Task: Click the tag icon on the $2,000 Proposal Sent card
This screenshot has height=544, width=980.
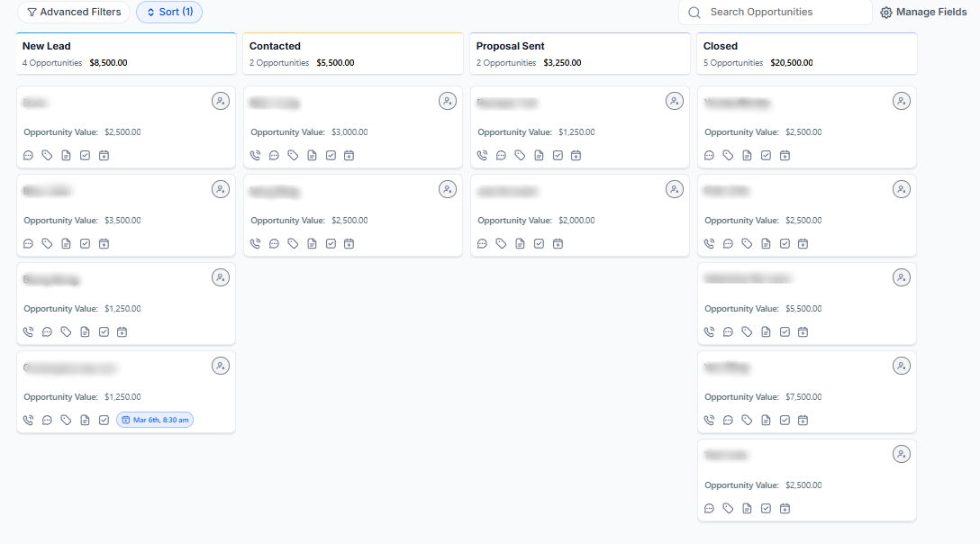Action: point(501,243)
